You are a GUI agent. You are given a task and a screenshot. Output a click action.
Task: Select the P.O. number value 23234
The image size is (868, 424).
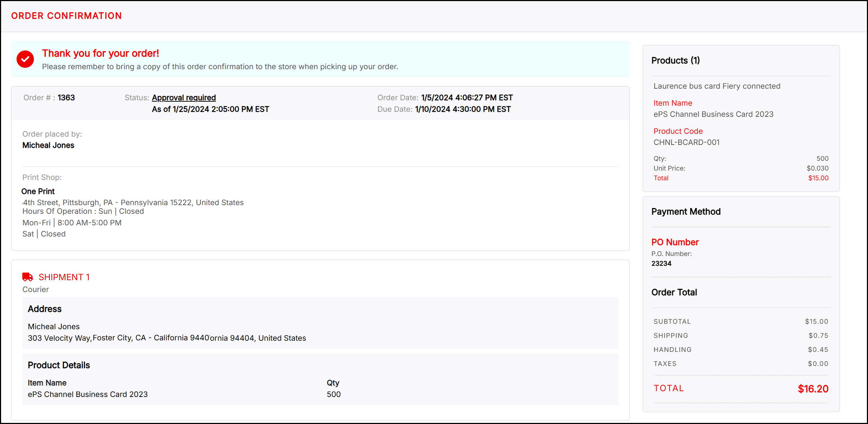661,264
